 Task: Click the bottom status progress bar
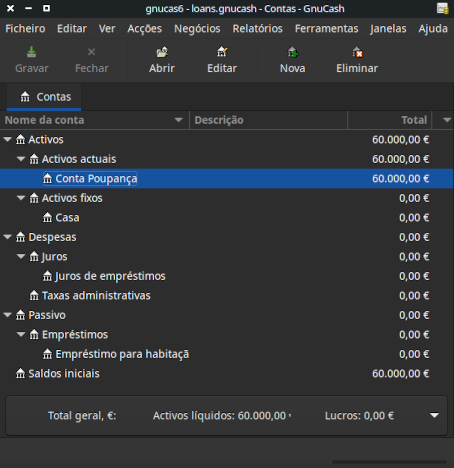pos(389,462)
